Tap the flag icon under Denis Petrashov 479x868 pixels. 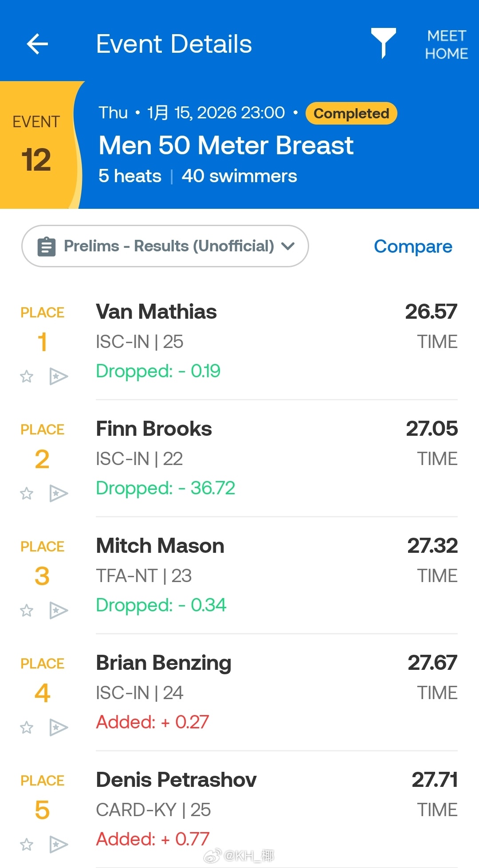coord(58,845)
